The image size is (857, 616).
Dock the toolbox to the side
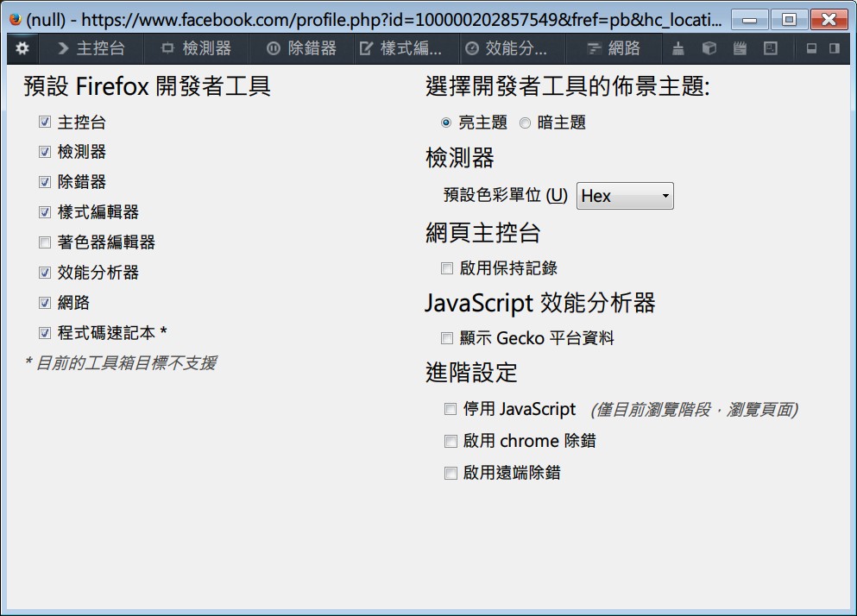pos(834,48)
